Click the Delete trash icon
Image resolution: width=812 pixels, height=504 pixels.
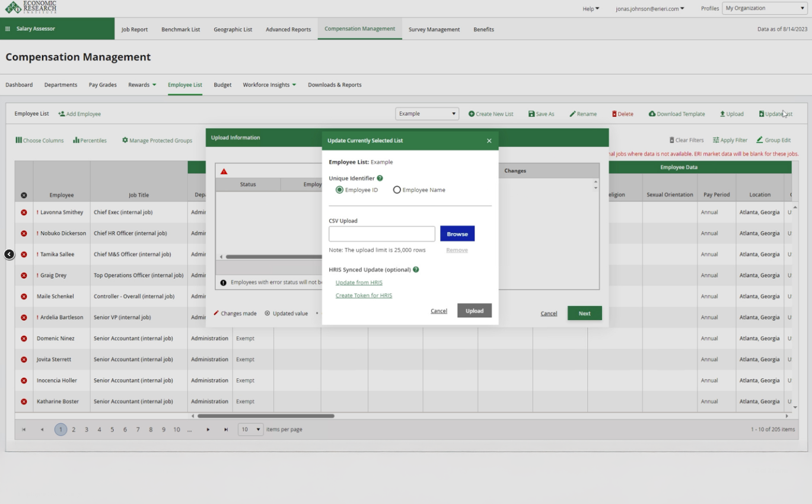(614, 114)
